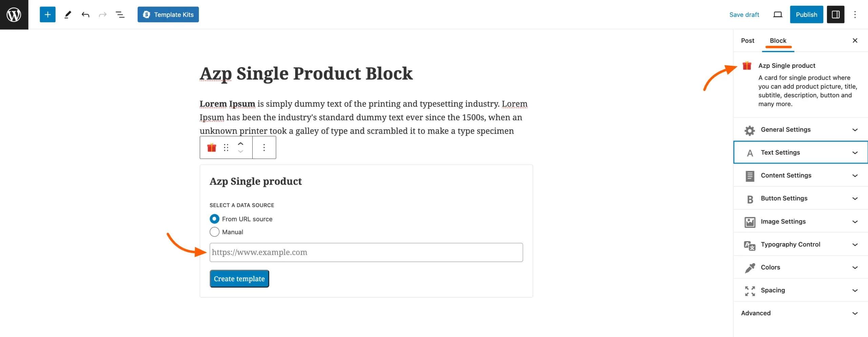The height and width of the screenshot is (337, 868).
Task: Save the post as draft
Action: (744, 14)
